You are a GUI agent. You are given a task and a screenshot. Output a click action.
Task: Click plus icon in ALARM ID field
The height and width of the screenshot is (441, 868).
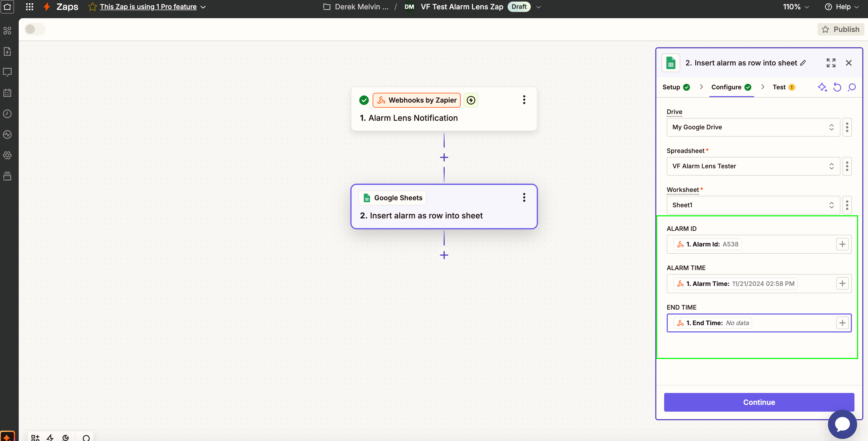point(842,244)
